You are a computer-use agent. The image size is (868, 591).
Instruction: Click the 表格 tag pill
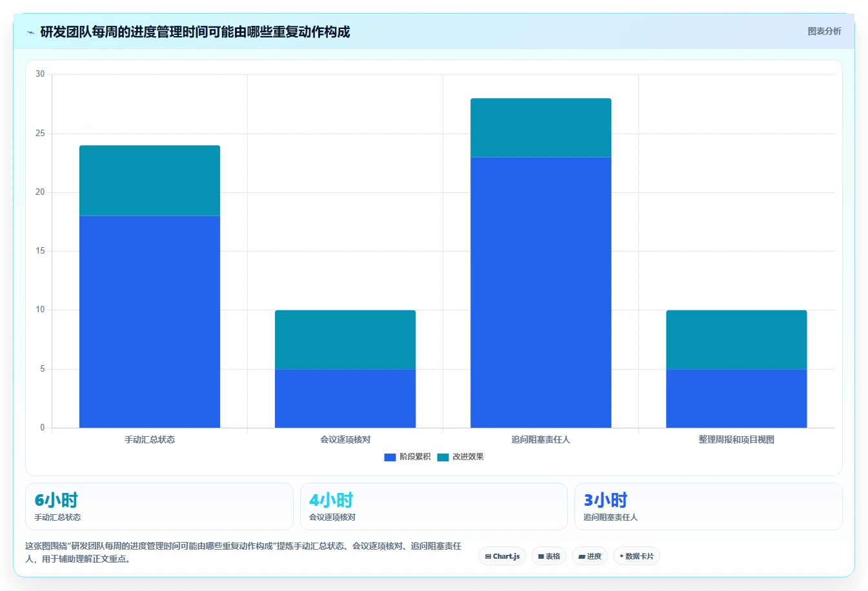click(549, 556)
